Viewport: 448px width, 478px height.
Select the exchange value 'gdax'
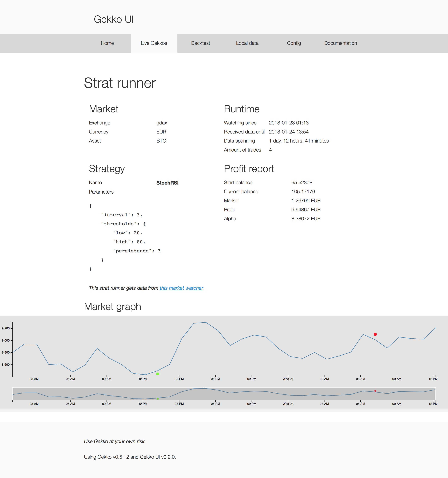click(x=161, y=123)
